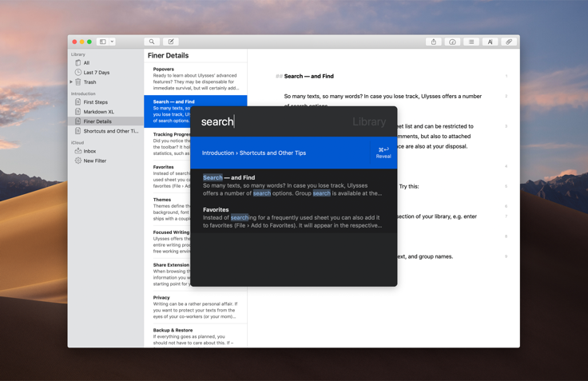
Task: Click the All library sheets icon
Action: tap(78, 62)
